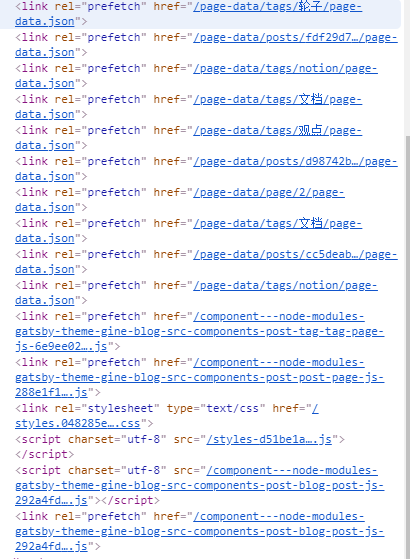Image resolution: width=410 pixels, height=559 pixels.
Task: Open the page/2 page-data.json link
Action: point(268,193)
